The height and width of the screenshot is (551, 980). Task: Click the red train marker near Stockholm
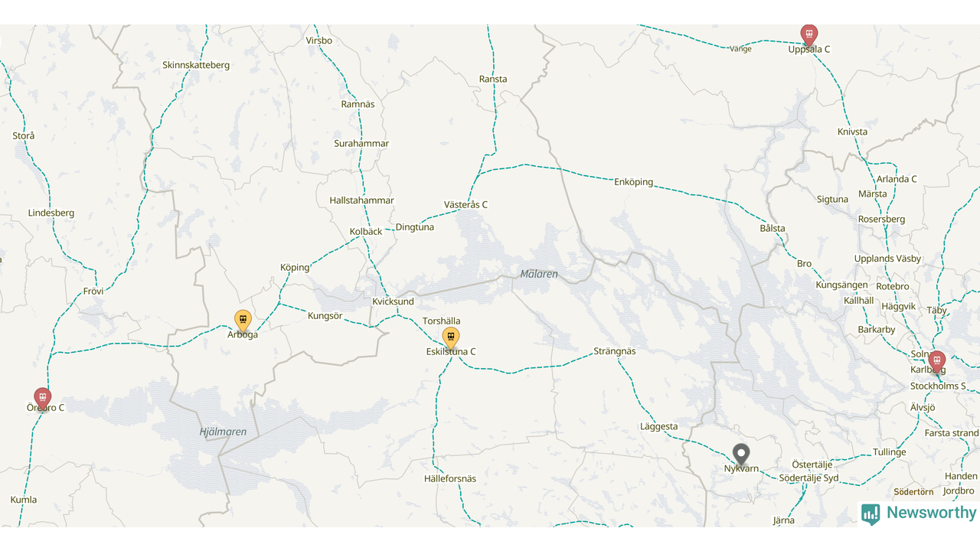[937, 361]
